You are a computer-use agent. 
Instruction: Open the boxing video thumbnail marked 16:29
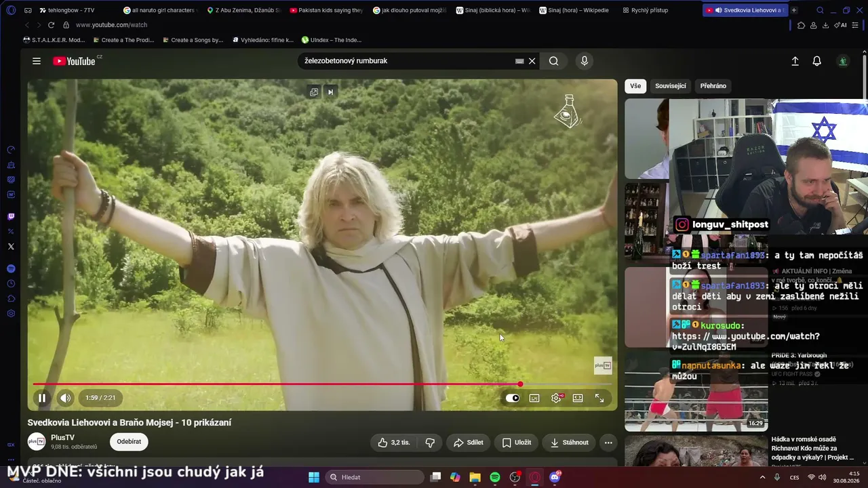[x=696, y=391]
